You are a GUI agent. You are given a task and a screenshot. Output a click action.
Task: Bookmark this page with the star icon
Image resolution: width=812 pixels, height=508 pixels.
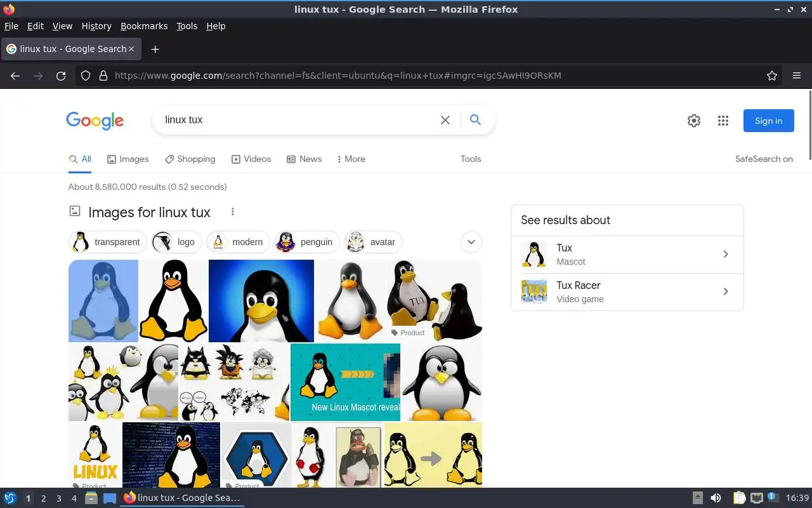tap(772, 76)
